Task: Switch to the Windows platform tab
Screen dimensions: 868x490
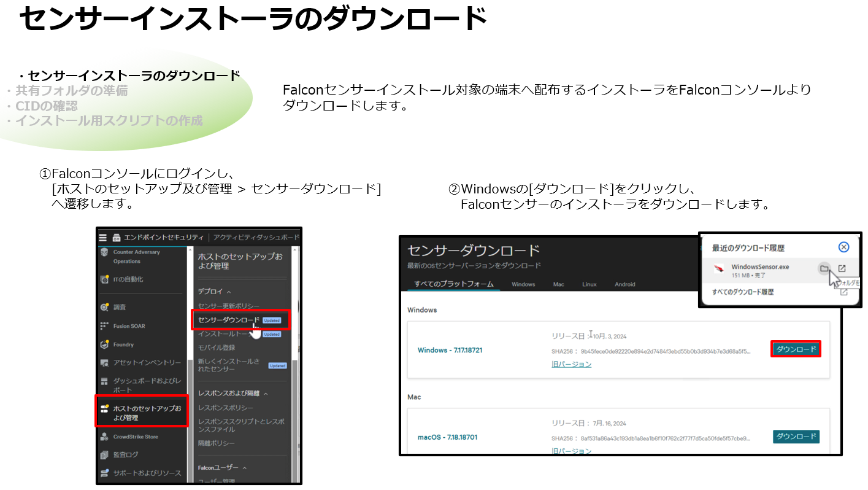Action: (x=523, y=284)
